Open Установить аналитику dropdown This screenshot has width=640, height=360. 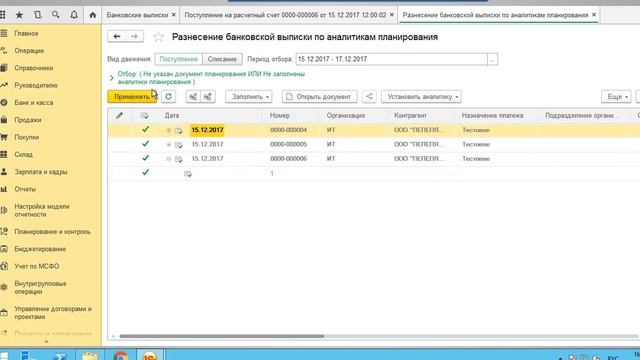422,97
